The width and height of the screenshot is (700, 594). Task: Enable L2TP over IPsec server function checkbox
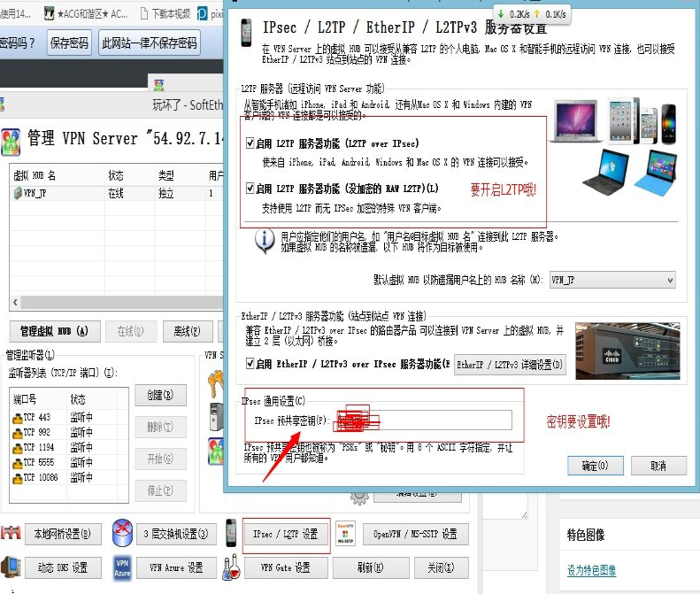[x=250, y=143]
